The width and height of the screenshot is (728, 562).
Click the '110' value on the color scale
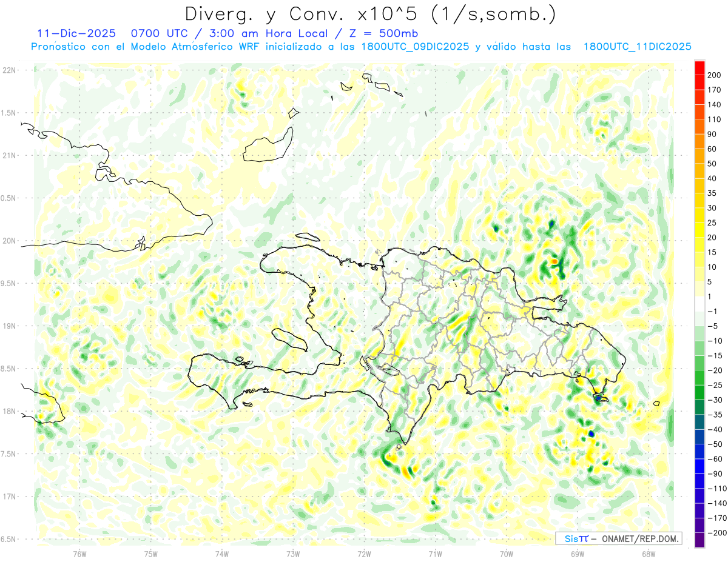tap(715, 119)
